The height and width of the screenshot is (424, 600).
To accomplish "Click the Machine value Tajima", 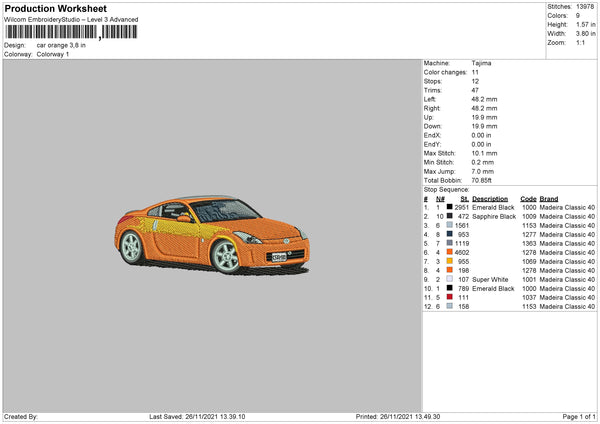I will [x=481, y=63].
